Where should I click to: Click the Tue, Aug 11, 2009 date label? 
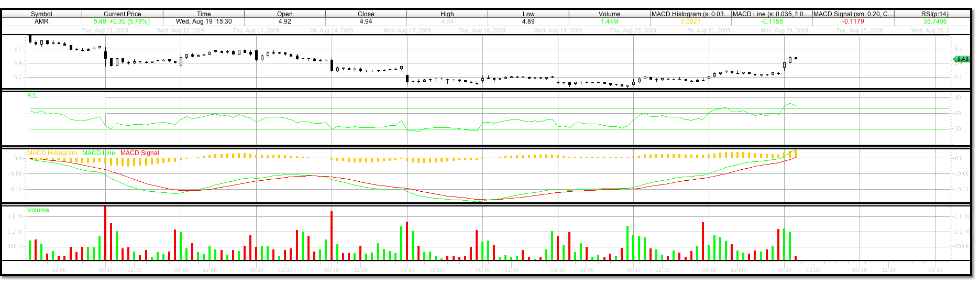click(x=105, y=30)
